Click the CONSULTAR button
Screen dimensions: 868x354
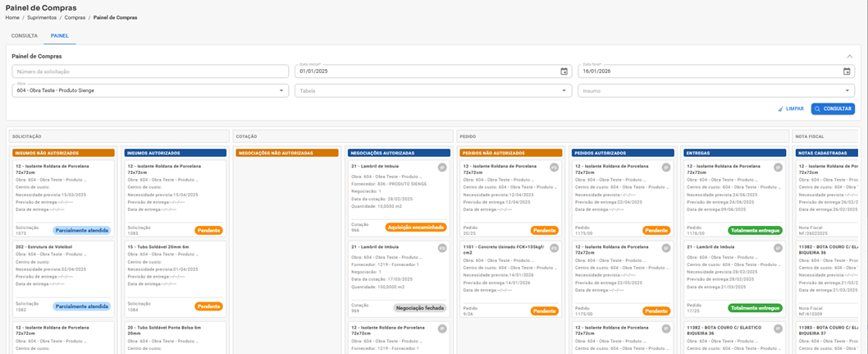(833, 109)
